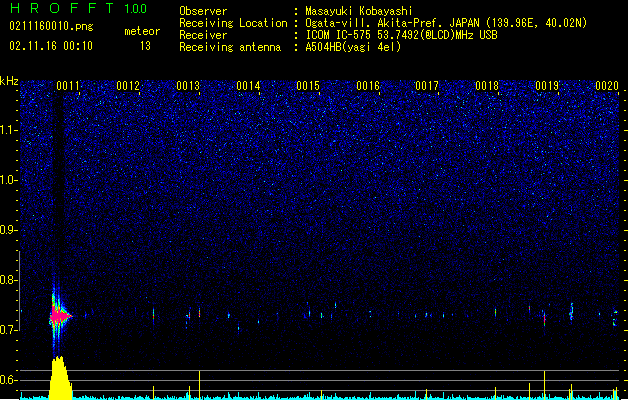Click time marker 0012
Image resolution: width=629 pixels, height=400 pixels.
pos(128,86)
